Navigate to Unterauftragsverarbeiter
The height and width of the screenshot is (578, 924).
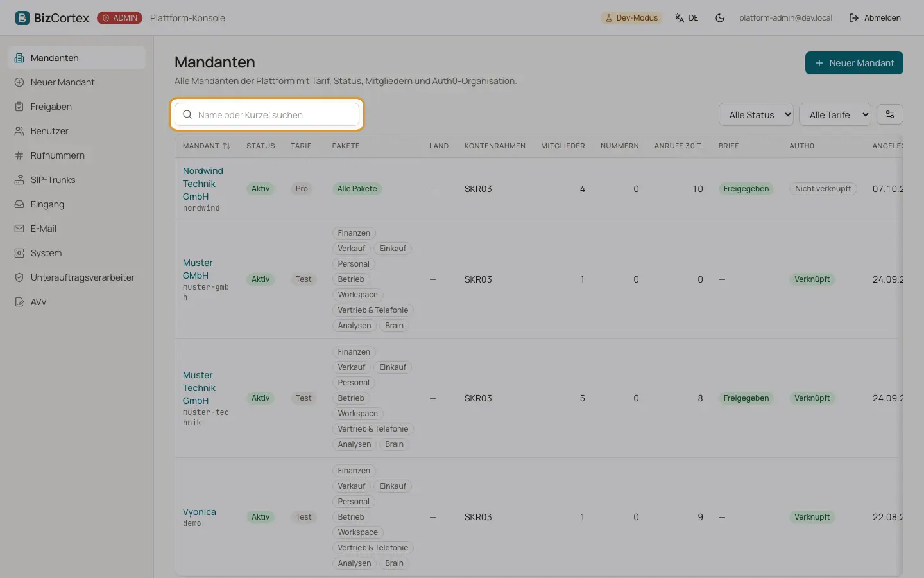[77, 277]
